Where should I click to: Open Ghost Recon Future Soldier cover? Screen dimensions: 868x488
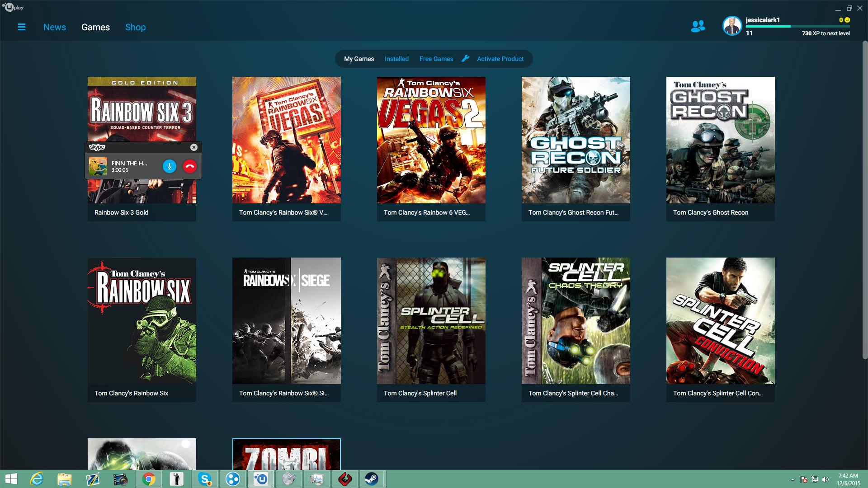pyautogui.click(x=576, y=140)
